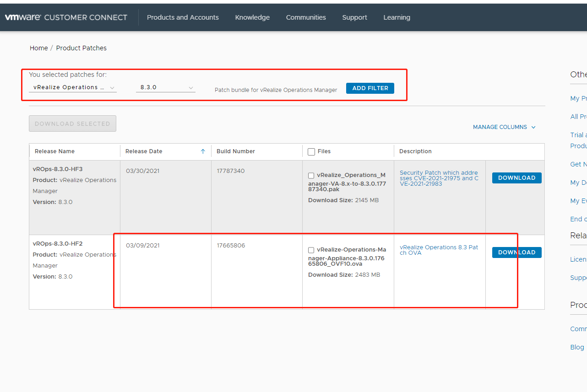This screenshot has height=392, width=587.
Task: Check the vRealize-Operations-Manager-Appliance .ova file checkbox
Action: (311, 250)
